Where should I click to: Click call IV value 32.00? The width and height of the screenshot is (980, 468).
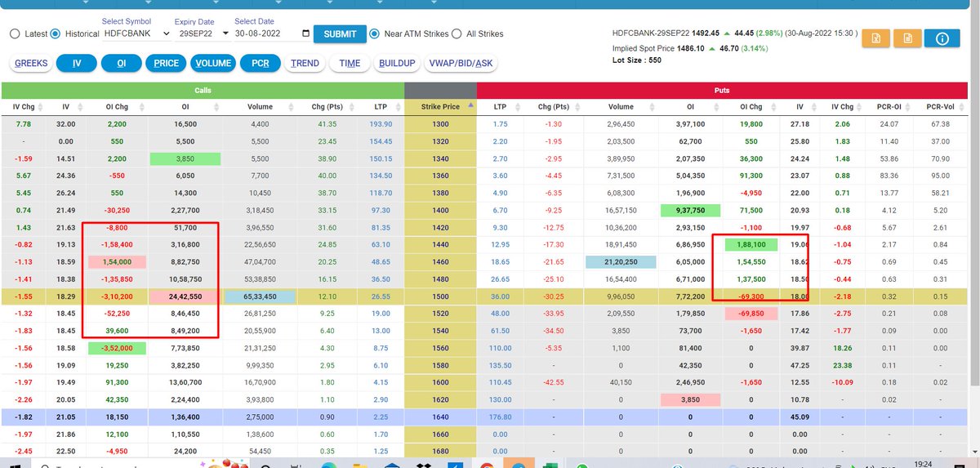(x=65, y=123)
